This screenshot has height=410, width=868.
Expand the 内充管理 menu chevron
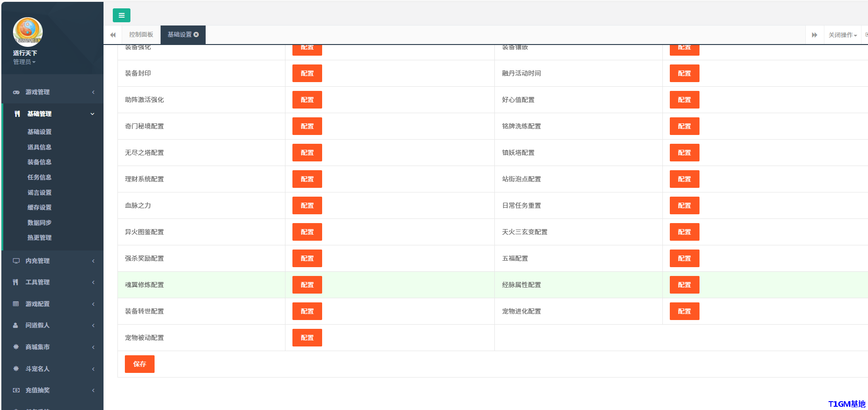pos(93,261)
